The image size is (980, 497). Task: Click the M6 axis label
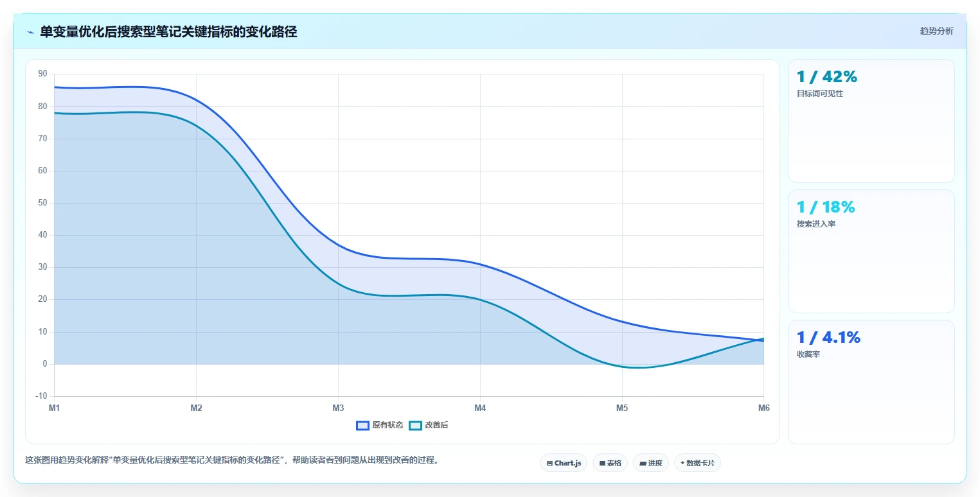pos(763,408)
